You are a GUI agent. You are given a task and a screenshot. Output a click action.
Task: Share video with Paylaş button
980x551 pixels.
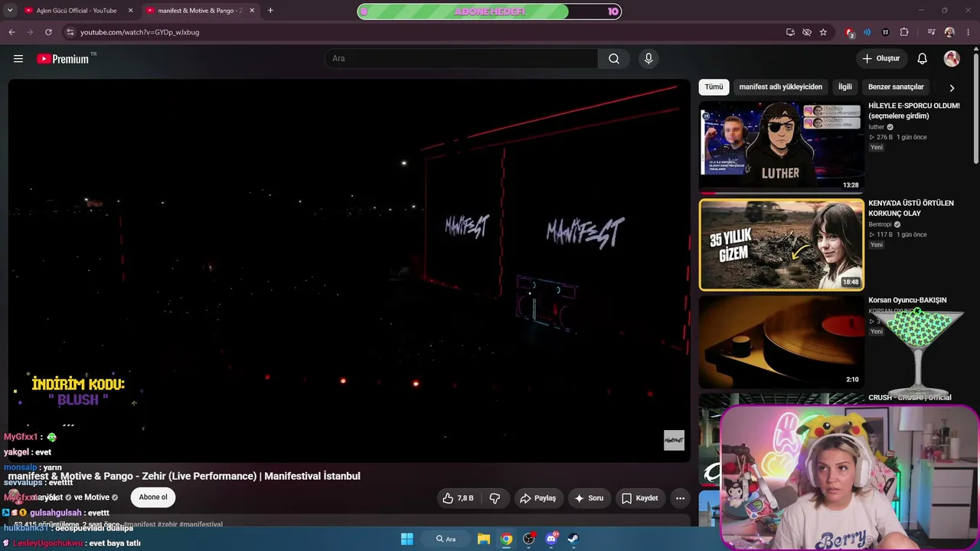(538, 498)
